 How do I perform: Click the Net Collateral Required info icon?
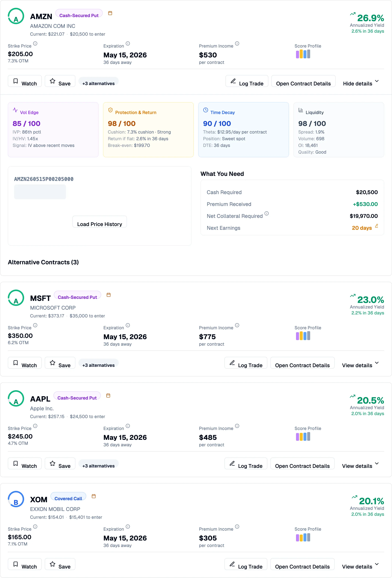[x=267, y=214]
